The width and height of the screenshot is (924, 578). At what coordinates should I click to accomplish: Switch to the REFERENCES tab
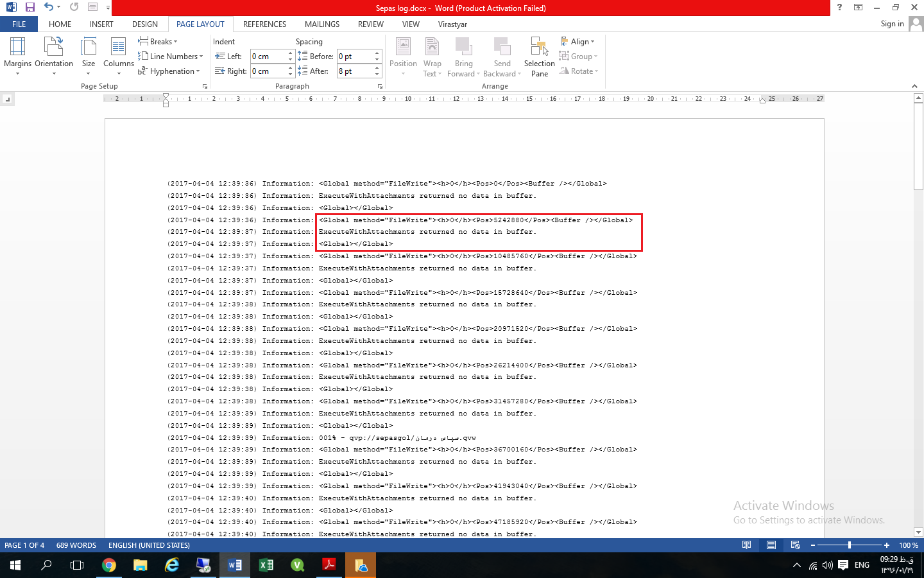pos(264,24)
